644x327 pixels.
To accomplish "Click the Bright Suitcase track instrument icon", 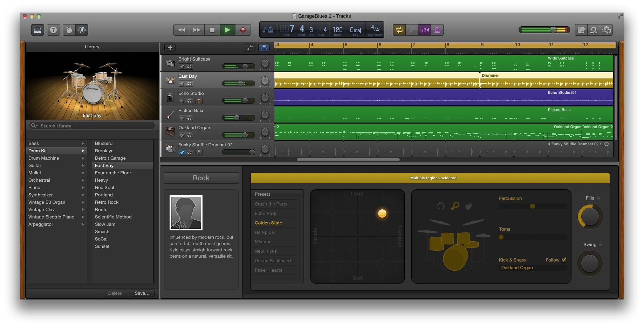I will click(170, 63).
